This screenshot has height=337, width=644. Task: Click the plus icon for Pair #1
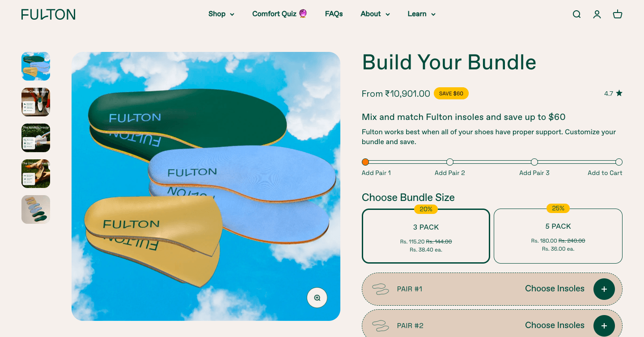point(604,289)
